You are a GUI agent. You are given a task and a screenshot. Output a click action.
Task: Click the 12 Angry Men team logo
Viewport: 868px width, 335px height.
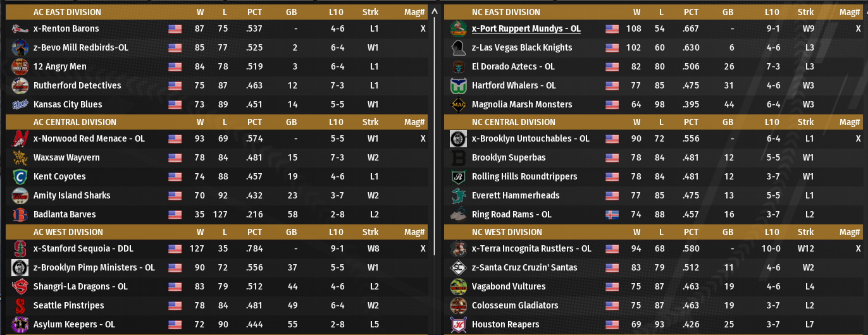20,66
